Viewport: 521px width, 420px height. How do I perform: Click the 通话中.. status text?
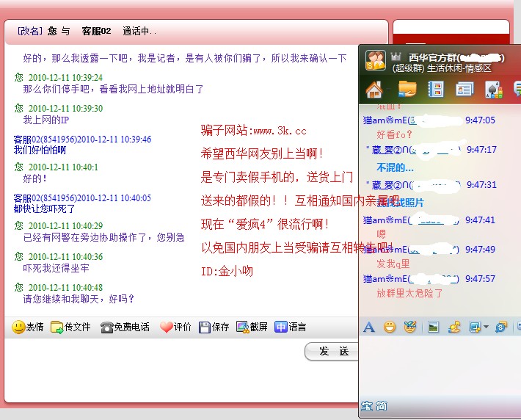tap(139, 31)
